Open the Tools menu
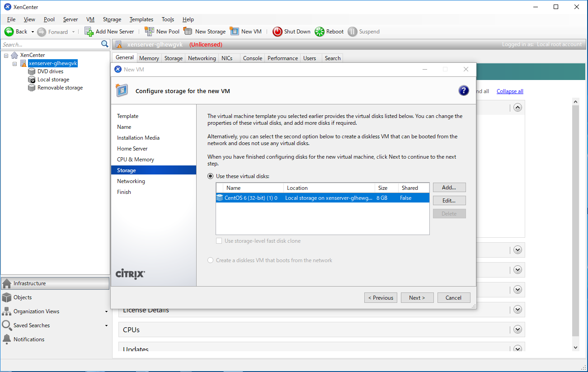The image size is (588, 372). 168,19
